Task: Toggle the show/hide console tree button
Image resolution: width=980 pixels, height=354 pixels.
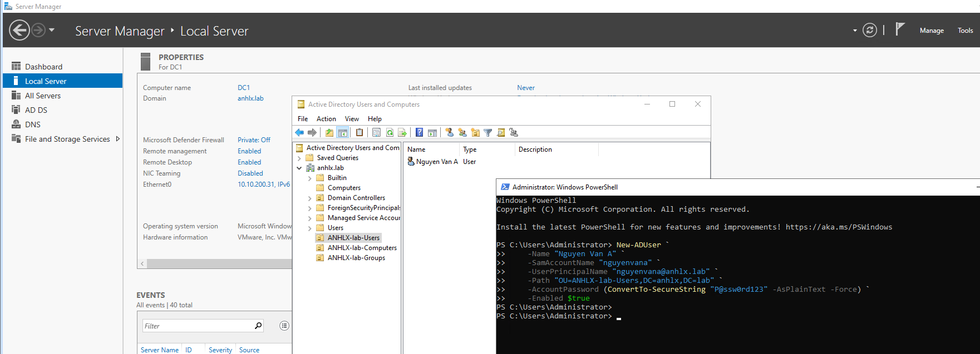Action: point(343,132)
